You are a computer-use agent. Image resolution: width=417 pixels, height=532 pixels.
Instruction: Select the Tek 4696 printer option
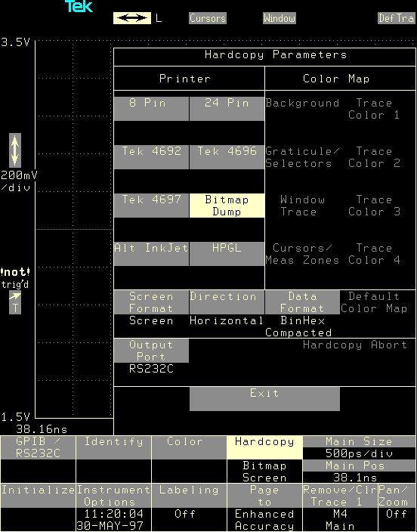tap(227, 157)
